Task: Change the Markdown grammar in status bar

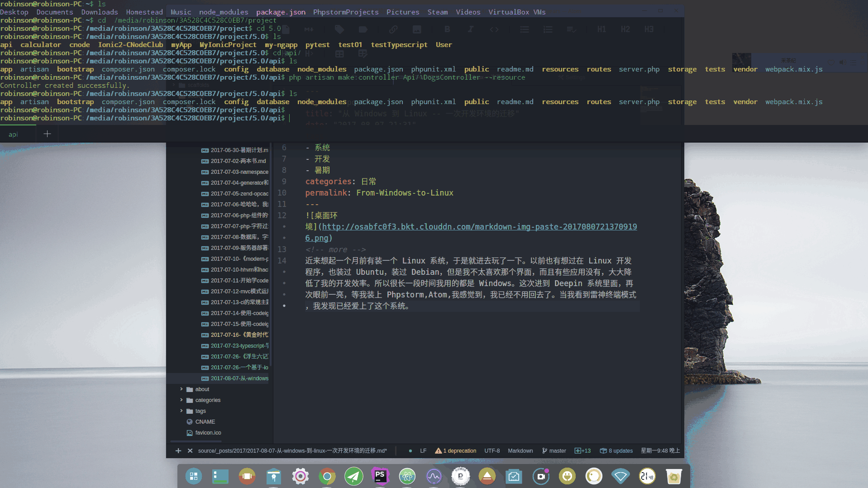Action: pos(520,451)
